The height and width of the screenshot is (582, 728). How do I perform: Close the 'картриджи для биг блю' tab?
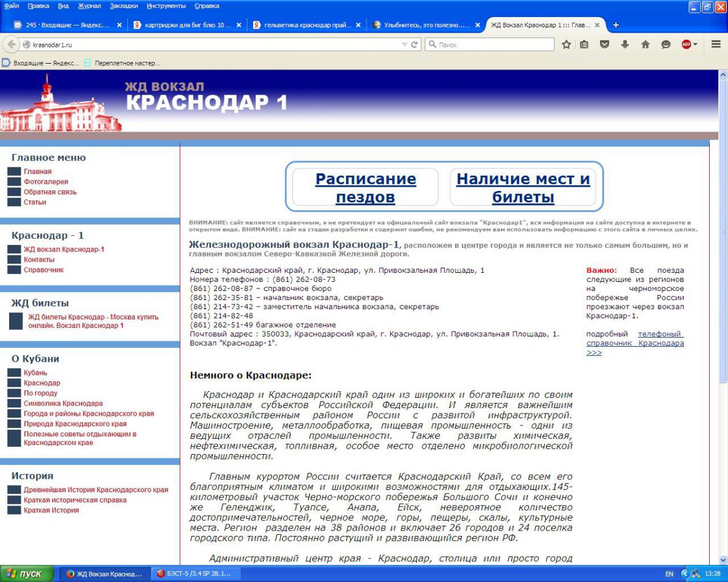238,25
